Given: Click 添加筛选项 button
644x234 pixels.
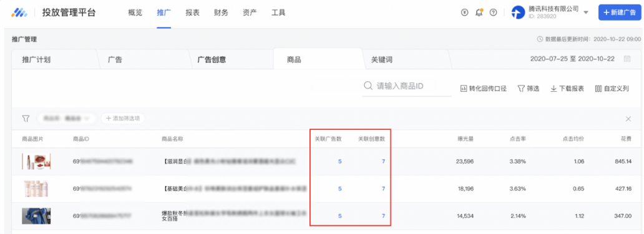Looking at the screenshot, I should [x=123, y=118].
